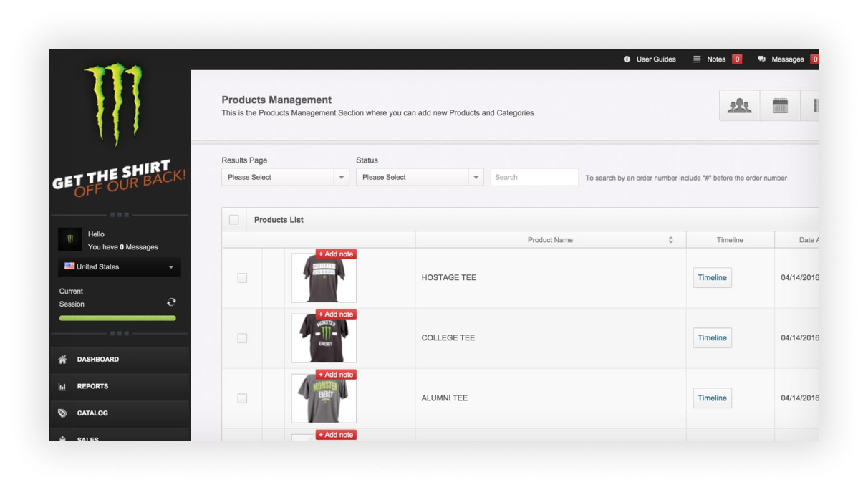The width and height of the screenshot is (868, 490).
Task: Open the COLLEGE TEE shirt thumbnail
Action: tap(324, 338)
